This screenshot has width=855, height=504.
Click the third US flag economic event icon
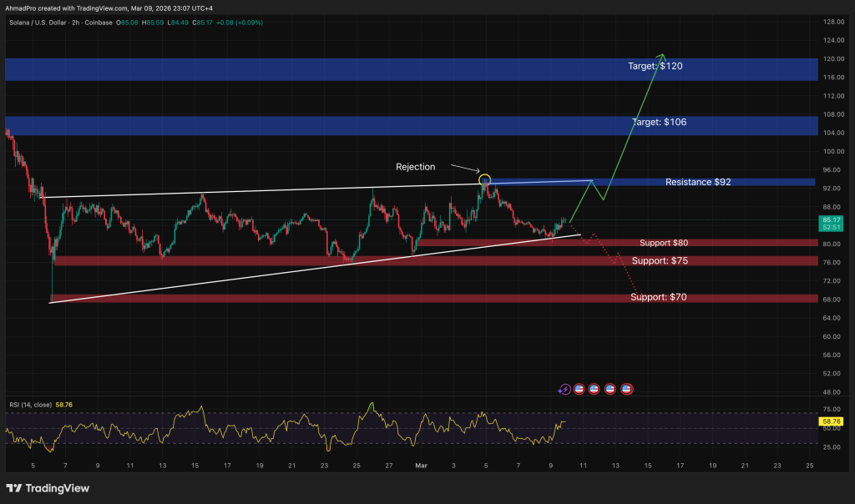coord(610,389)
